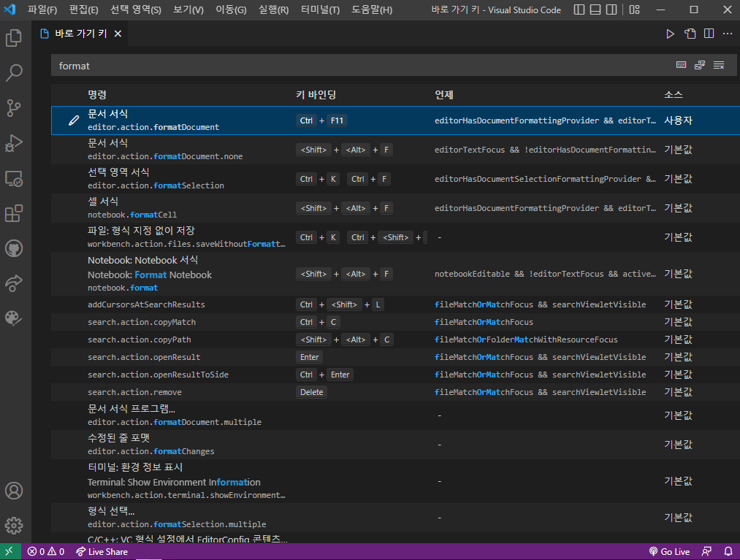Image resolution: width=740 pixels, height=560 pixels.
Task: Open the palette icon view in activity bar
Action: pyautogui.click(x=14, y=318)
